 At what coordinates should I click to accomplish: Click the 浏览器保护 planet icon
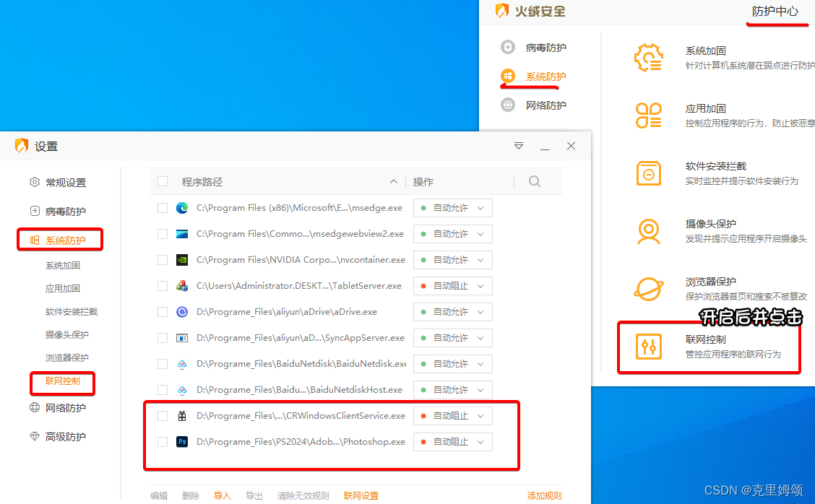[x=648, y=289]
